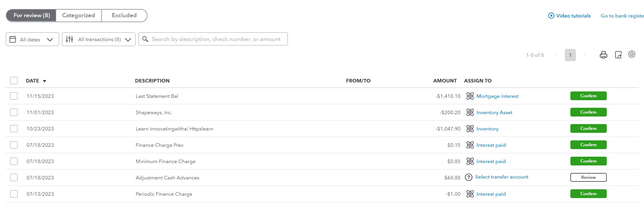Click the calendar icon in date filter
This screenshot has width=644, height=203.
(13, 39)
